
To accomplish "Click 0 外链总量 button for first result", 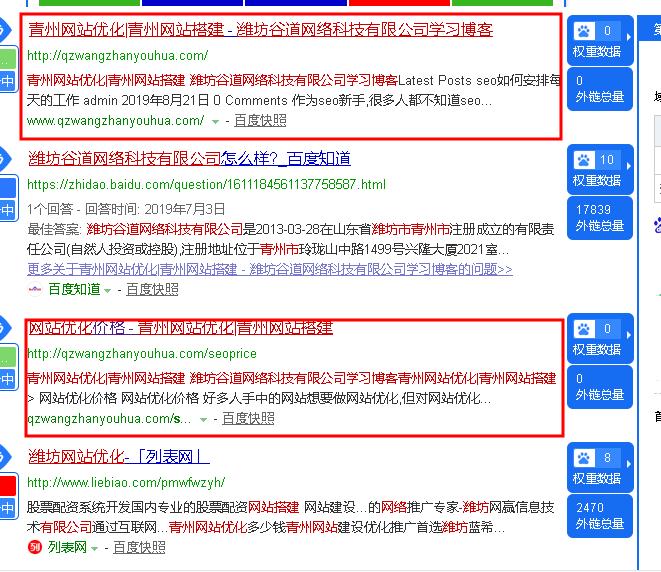I will click(x=600, y=89).
